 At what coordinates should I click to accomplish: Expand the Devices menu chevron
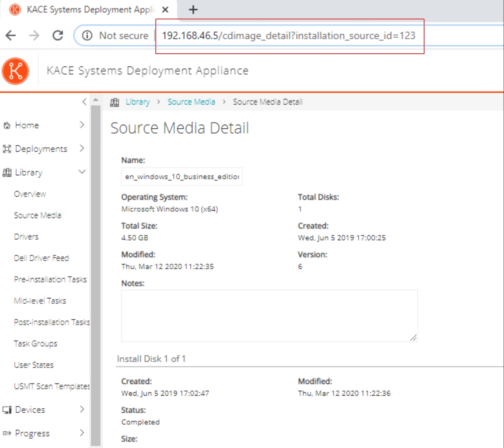tap(82, 409)
